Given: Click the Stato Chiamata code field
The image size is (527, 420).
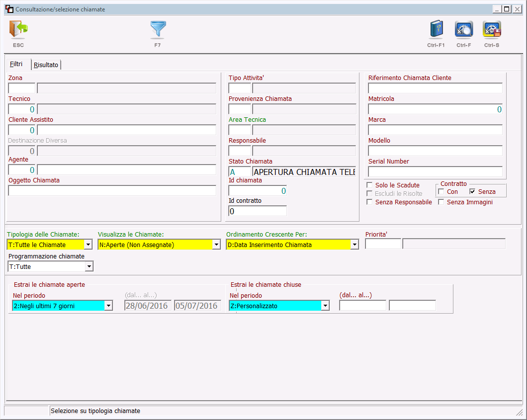Looking at the screenshot, I should coord(240,171).
